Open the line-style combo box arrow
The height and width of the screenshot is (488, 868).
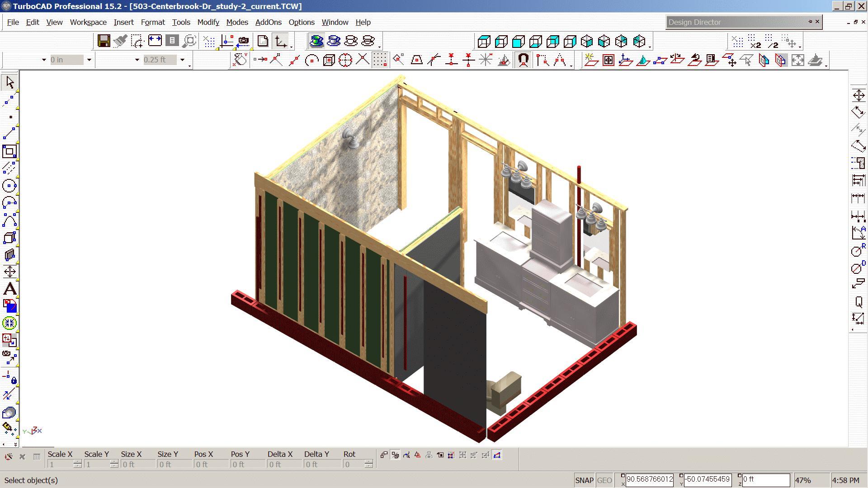(x=137, y=60)
